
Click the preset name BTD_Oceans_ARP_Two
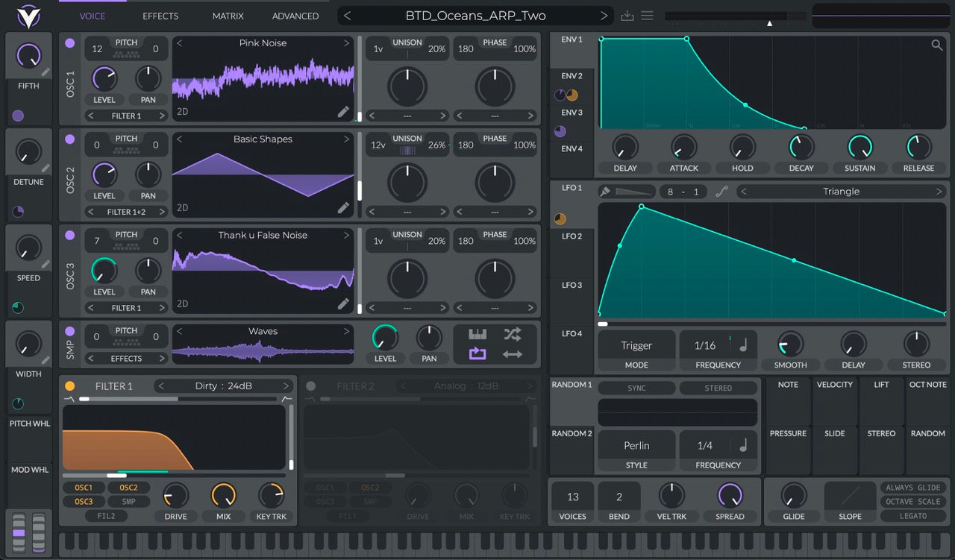(x=475, y=16)
